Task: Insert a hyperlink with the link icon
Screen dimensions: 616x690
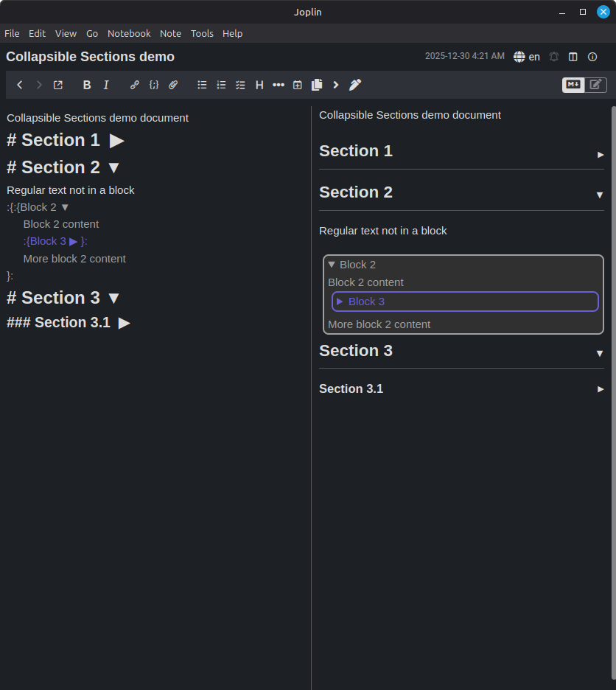Action: point(135,85)
